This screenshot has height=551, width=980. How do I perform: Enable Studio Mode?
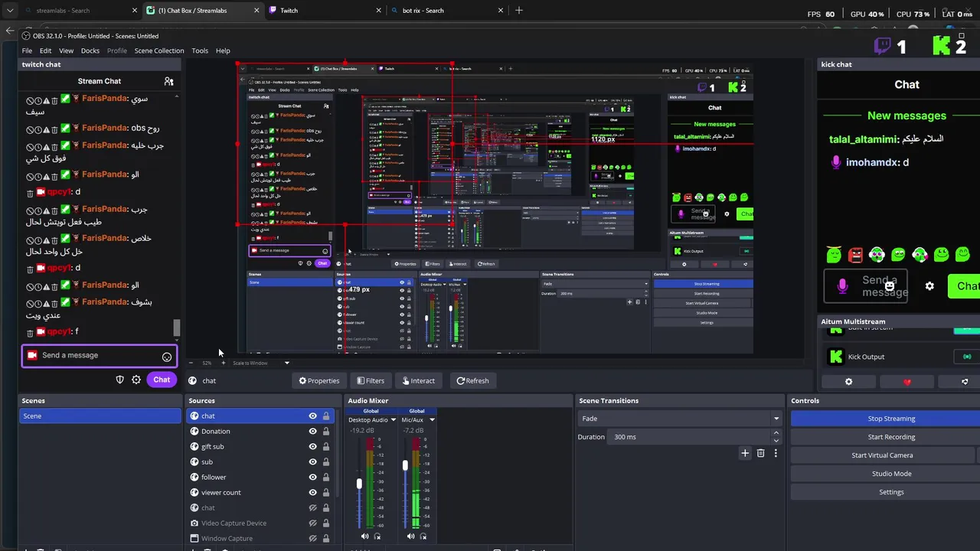(x=891, y=474)
